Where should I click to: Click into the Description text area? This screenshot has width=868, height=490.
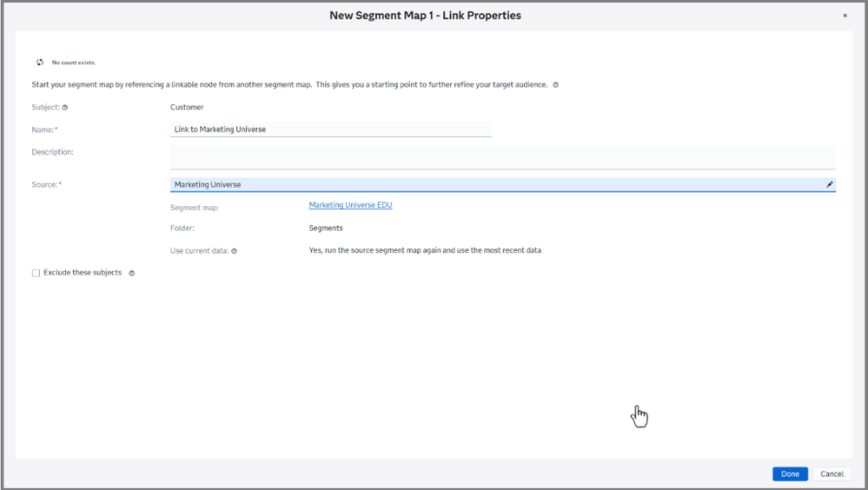503,157
